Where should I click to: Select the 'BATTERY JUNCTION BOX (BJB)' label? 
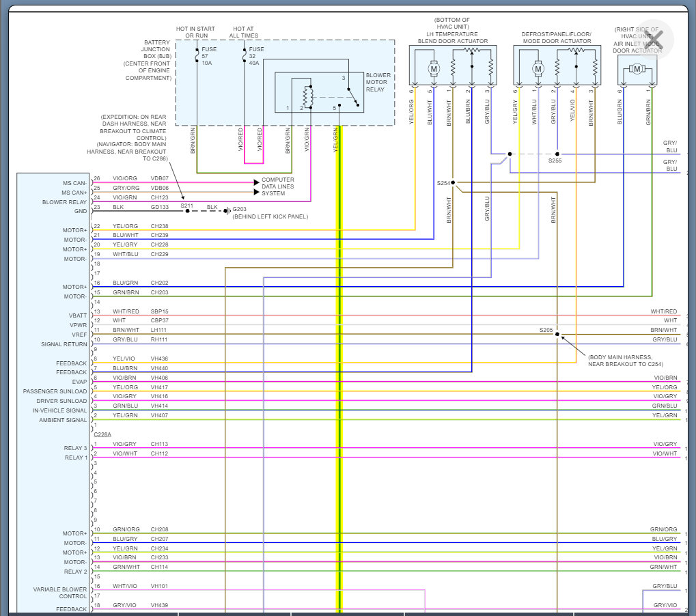[x=156, y=49]
